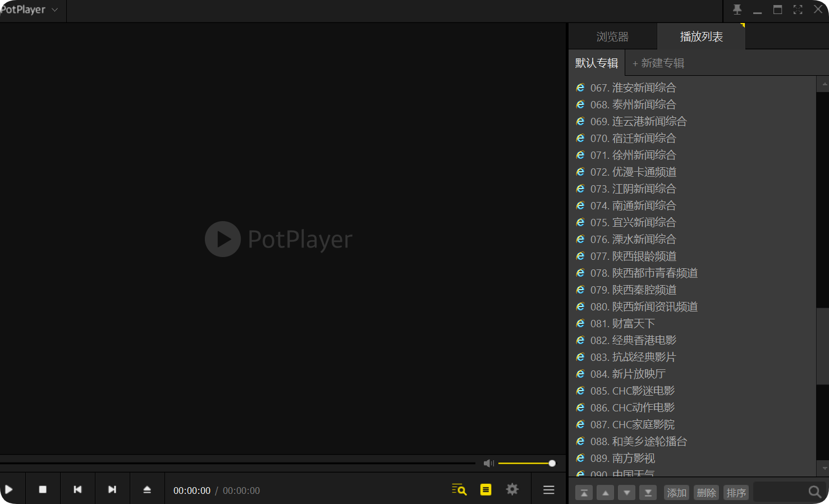Skip to the previous track

[x=77, y=489]
